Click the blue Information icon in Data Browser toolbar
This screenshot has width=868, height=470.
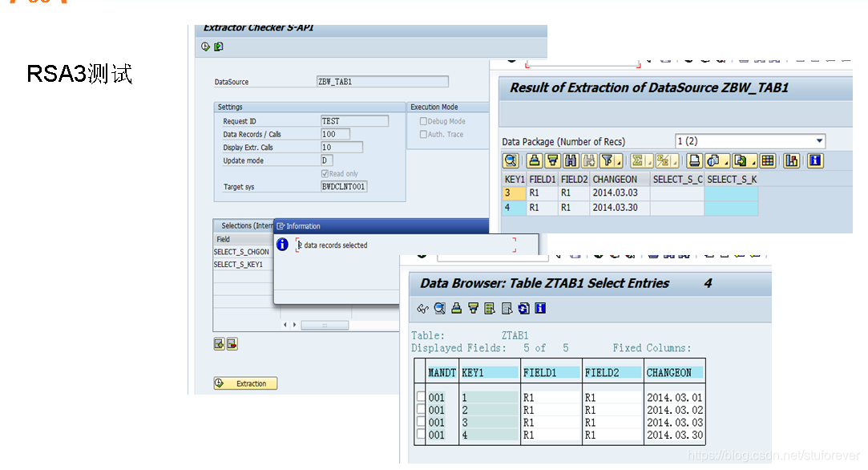point(540,309)
